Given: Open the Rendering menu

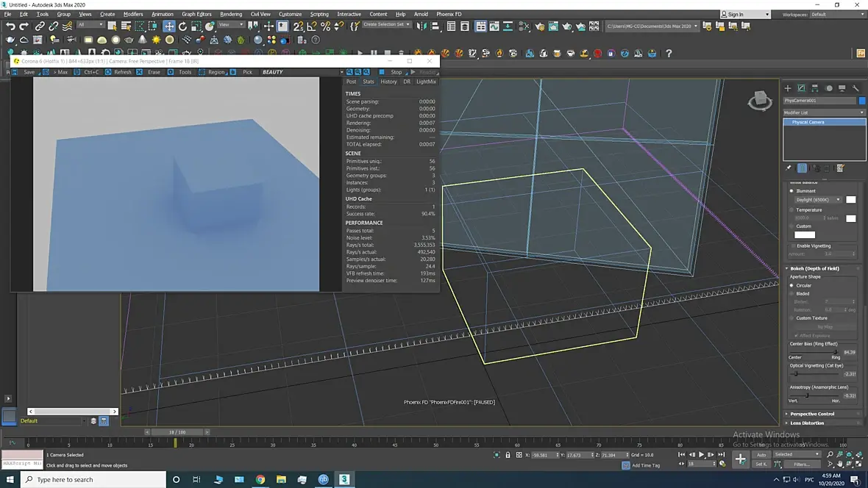Looking at the screenshot, I should [x=231, y=14].
